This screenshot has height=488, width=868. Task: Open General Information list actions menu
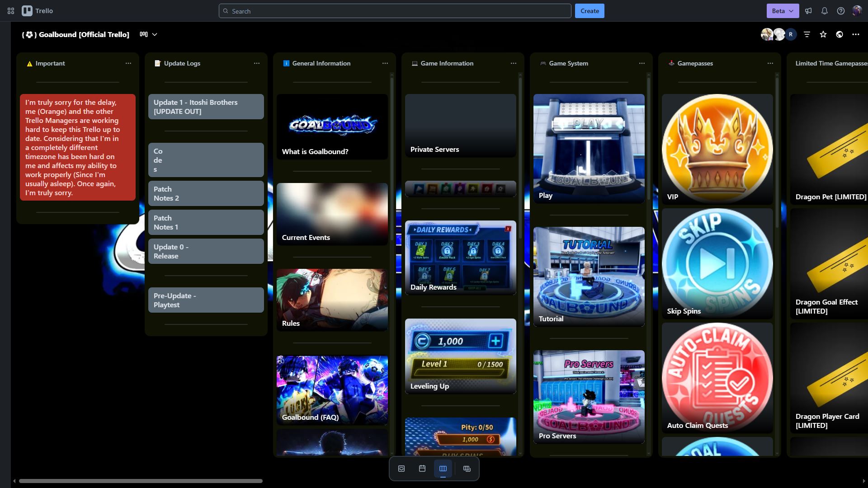(385, 63)
